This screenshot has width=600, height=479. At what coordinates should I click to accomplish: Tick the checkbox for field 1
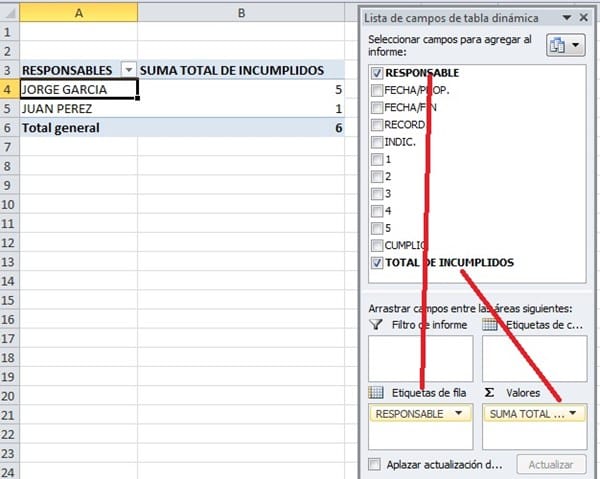coord(377,159)
